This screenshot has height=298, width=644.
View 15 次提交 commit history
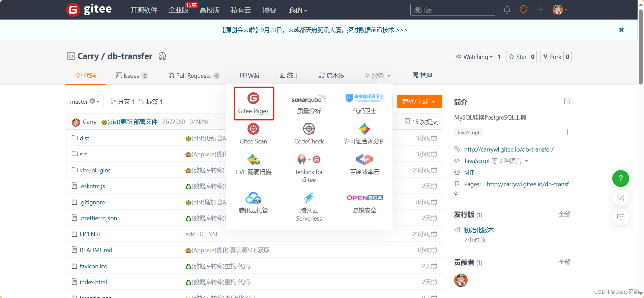pyautogui.click(x=421, y=122)
